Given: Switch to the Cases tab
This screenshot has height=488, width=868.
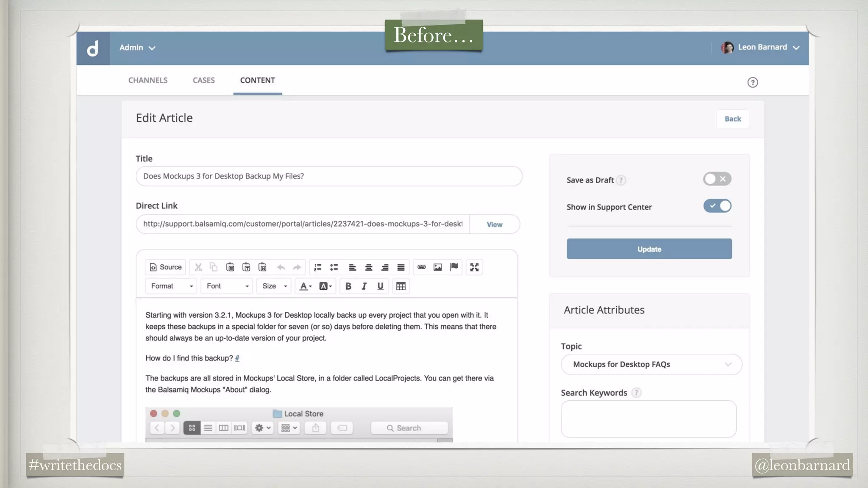Looking at the screenshot, I should click(x=203, y=80).
